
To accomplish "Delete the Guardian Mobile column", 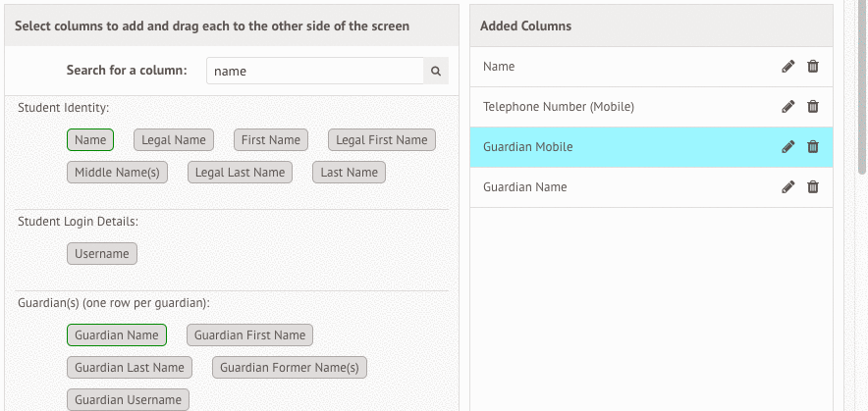I will [x=813, y=147].
